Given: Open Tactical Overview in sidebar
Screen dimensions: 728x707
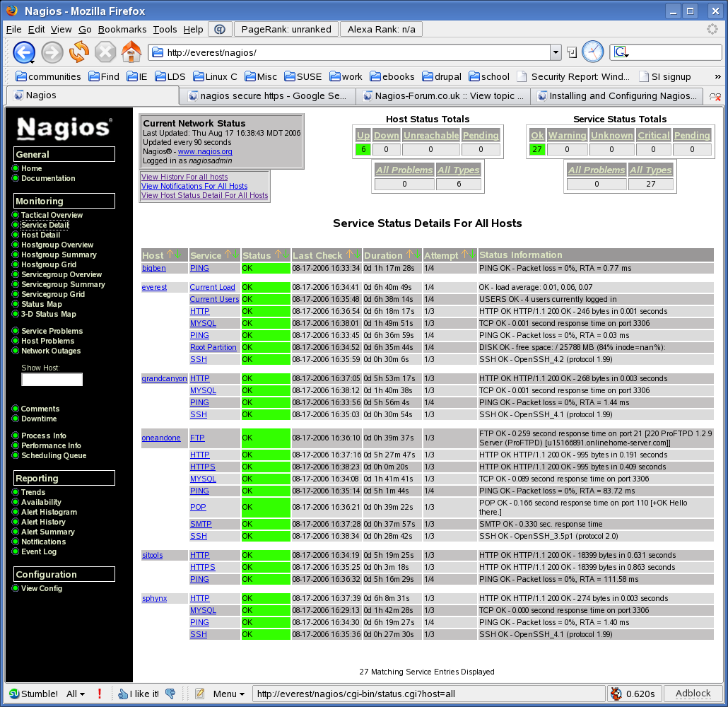Looking at the screenshot, I should (x=52, y=215).
